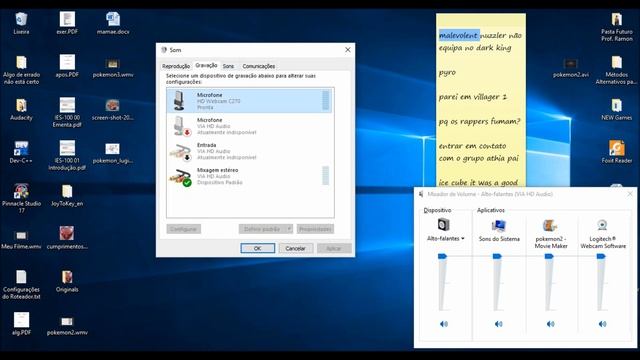
Task: Select the Dev-C++ desktop shortcut
Action: (x=21, y=152)
